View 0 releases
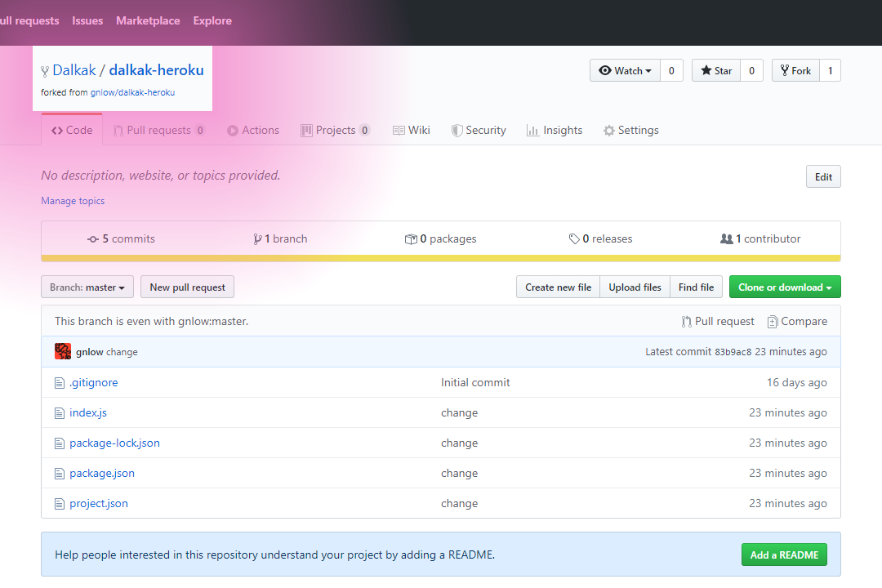 [600, 239]
